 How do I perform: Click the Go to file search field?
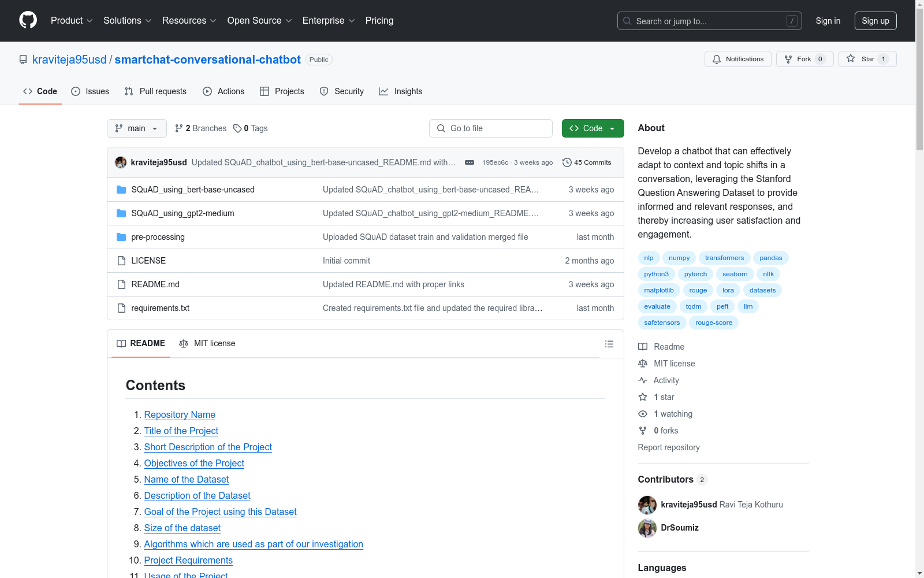point(491,128)
